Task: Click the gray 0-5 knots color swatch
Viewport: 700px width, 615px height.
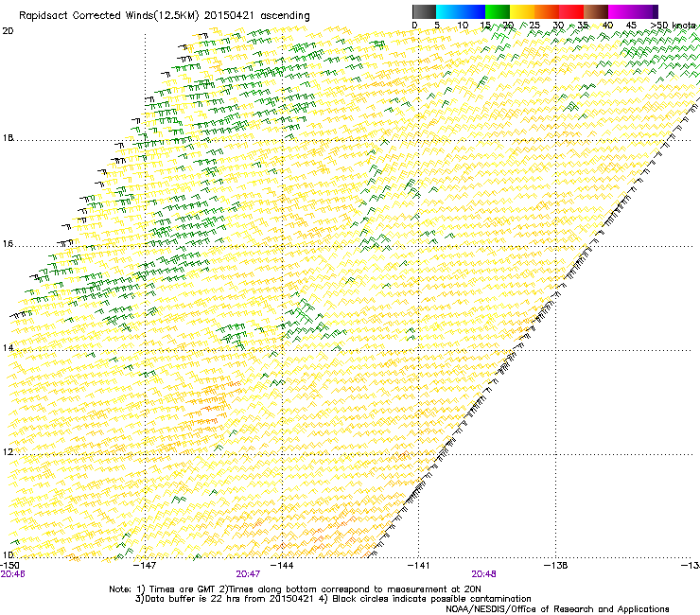Action: (424, 12)
